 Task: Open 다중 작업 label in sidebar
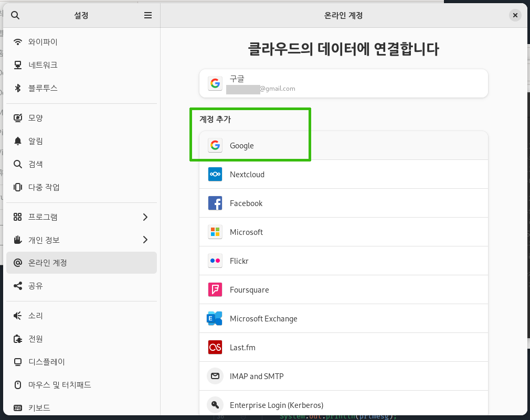[x=44, y=187]
